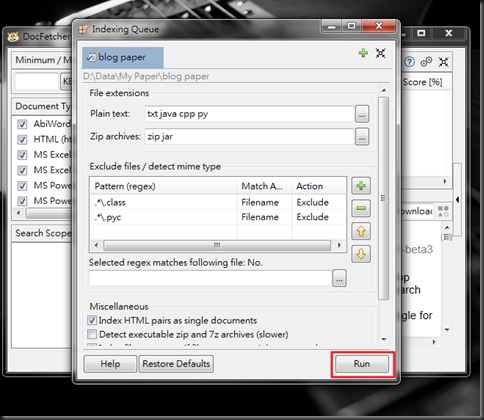Click the Action column header
484x420 pixels.
tap(319, 186)
